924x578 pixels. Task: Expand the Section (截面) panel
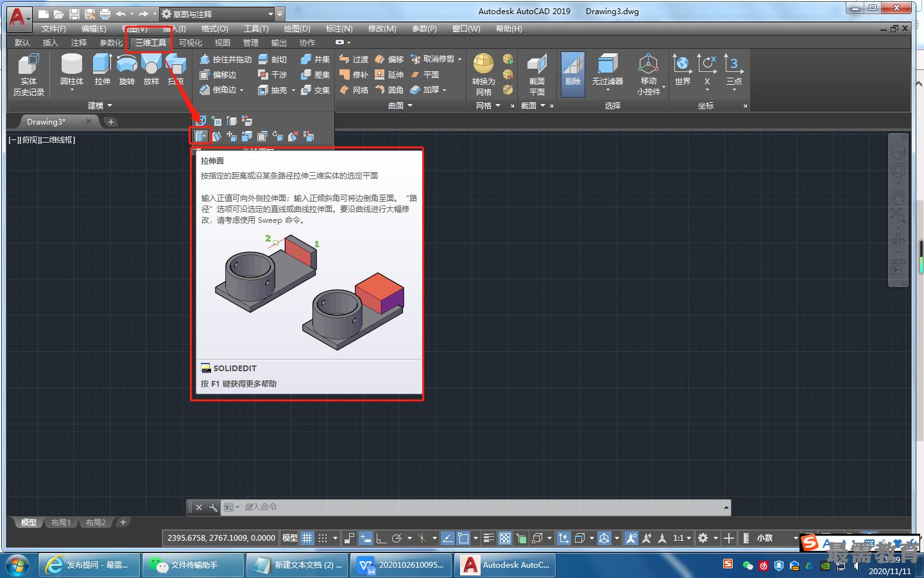coord(533,105)
